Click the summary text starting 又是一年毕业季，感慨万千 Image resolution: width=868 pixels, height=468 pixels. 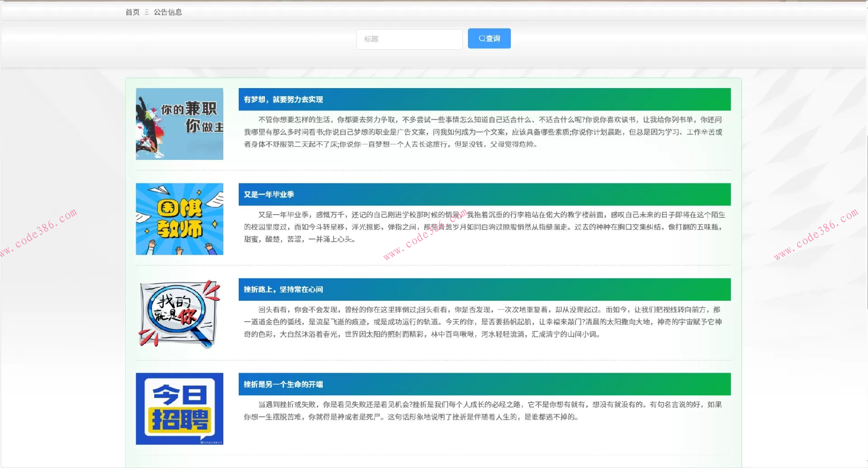pyautogui.click(x=484, y=227)
